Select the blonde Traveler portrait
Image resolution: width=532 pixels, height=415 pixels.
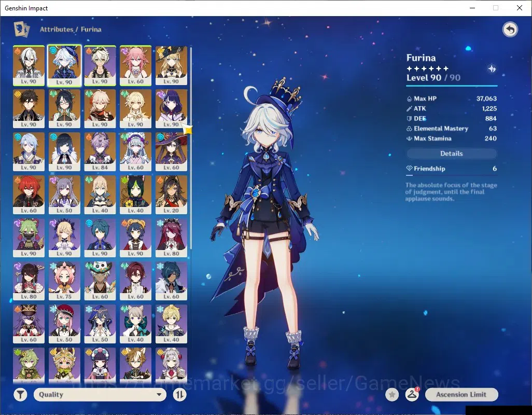click(x=135, y=108)
